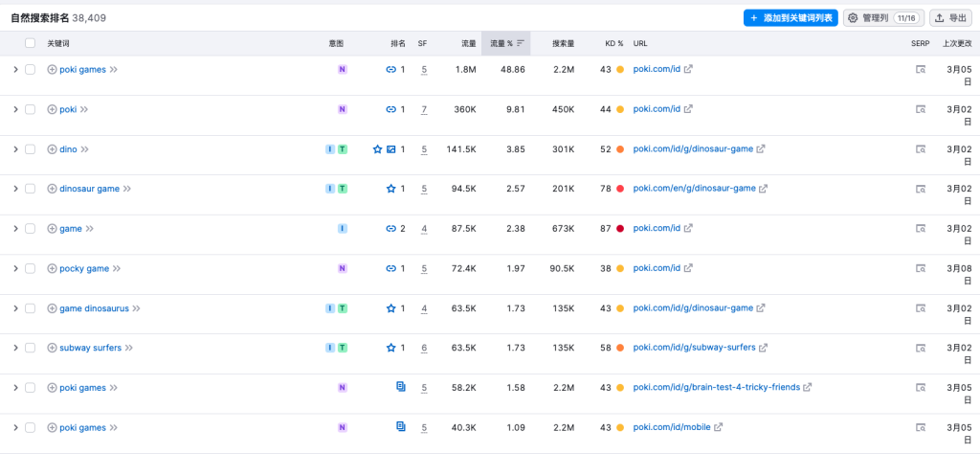Open external link icon for brain-test-4-tricky-friends URL
Image resolution: width=980 pixels, height=454 pixels.
[808, 388]
